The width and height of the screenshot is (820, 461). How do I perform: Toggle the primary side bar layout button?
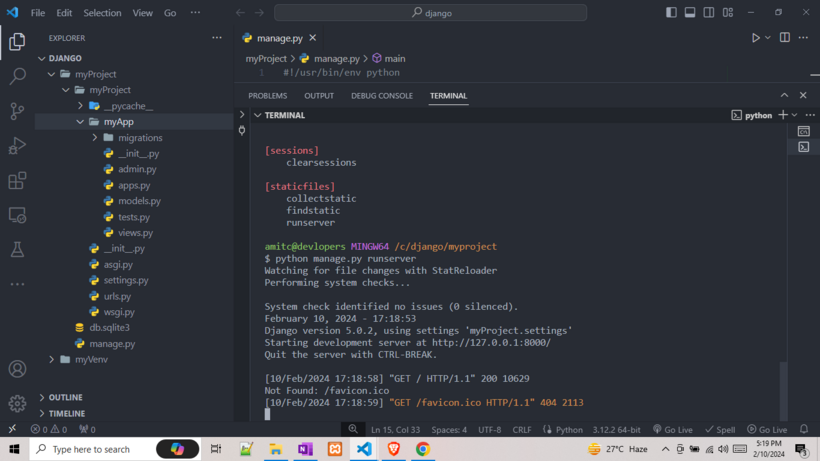click(671, 13)
